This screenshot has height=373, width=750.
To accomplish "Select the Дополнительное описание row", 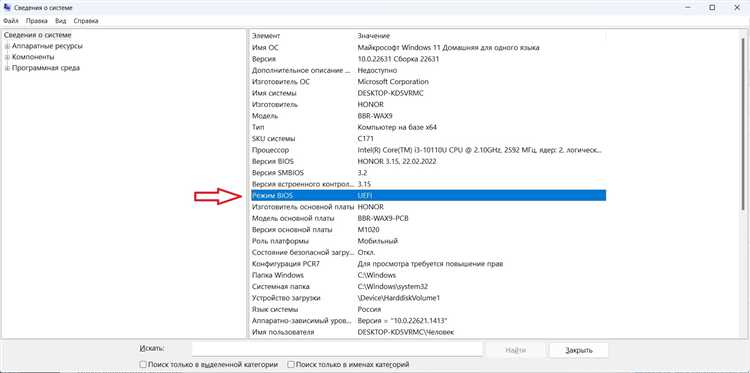I will [x=428, y=70].
